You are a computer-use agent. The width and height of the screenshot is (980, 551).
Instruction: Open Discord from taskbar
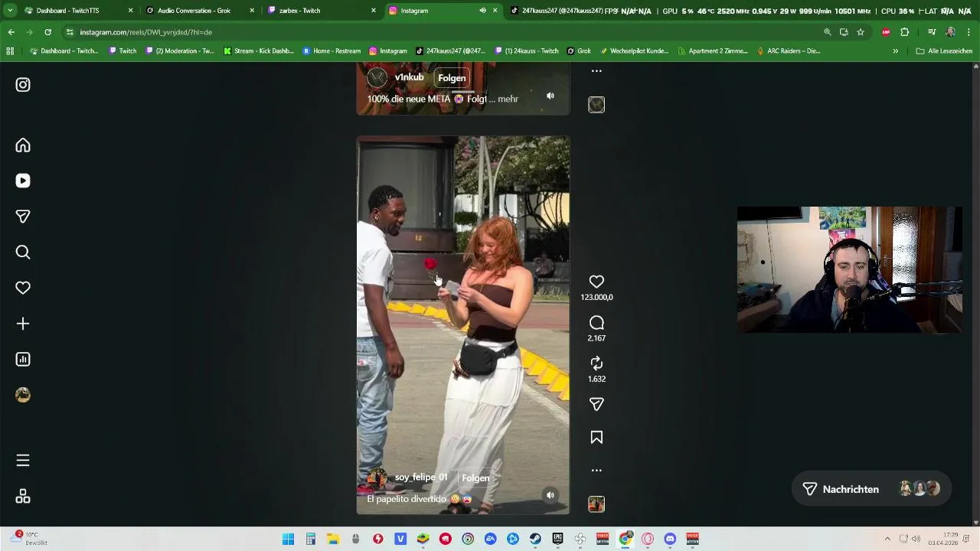coord(671,539)
